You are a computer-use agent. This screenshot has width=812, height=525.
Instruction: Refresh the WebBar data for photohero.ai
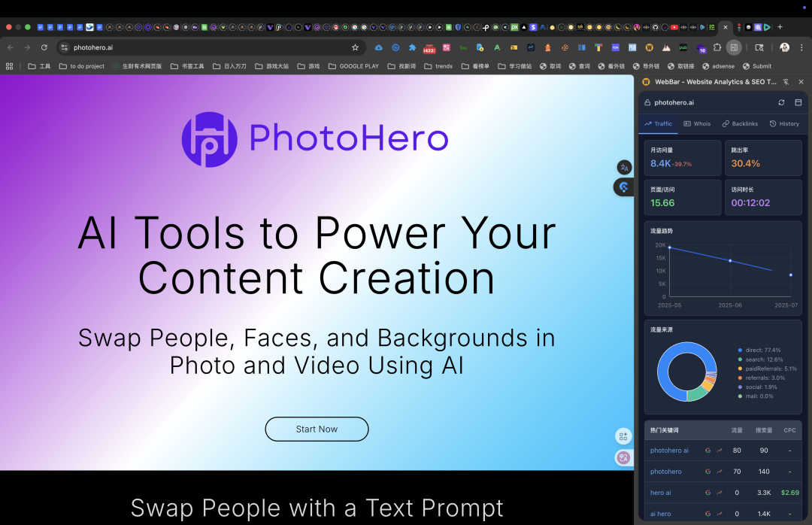click(781, 102)
